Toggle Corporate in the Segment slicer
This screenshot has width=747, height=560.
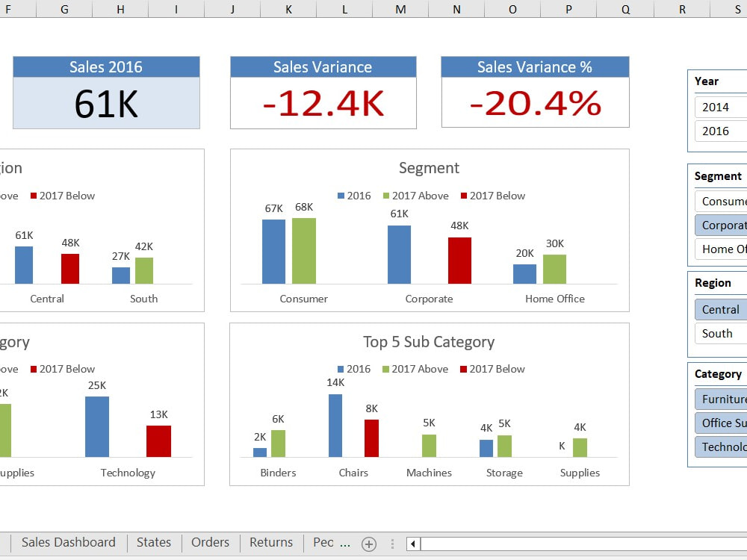pyautogui.click(x=721, y=225)
